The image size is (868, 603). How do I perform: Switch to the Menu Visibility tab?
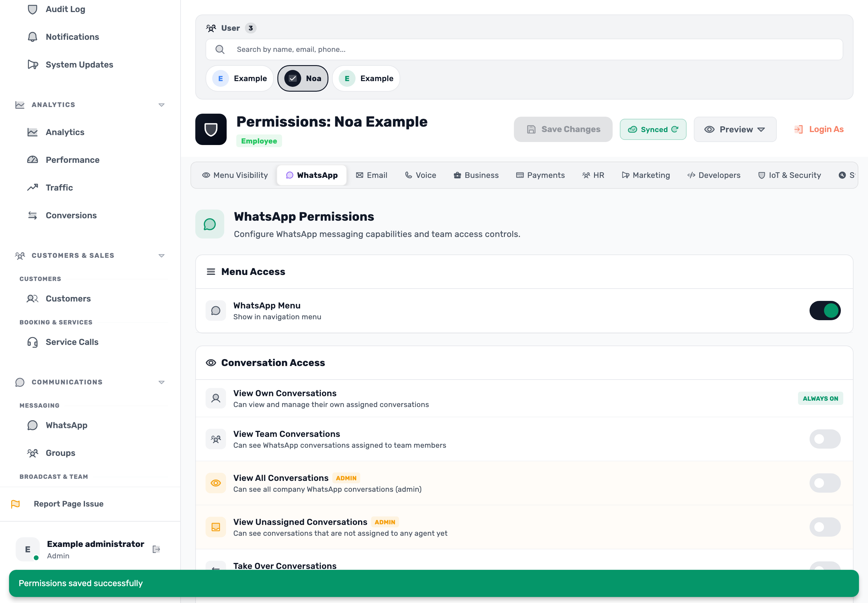click(x=235, y=175)
